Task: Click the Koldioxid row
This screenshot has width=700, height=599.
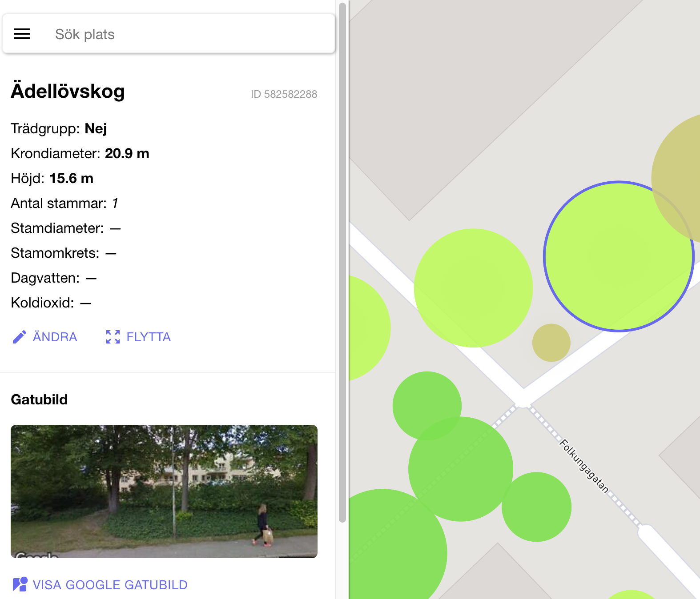Action: pos(51,303)
